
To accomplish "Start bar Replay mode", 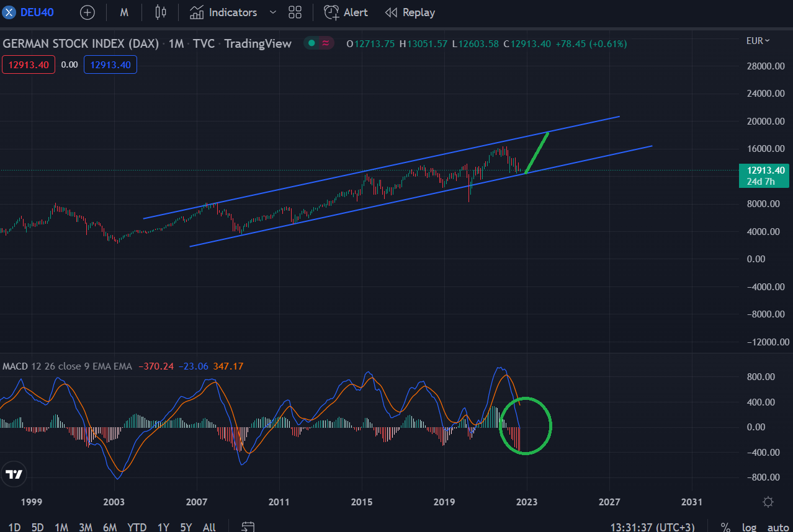I will (410, 12).
